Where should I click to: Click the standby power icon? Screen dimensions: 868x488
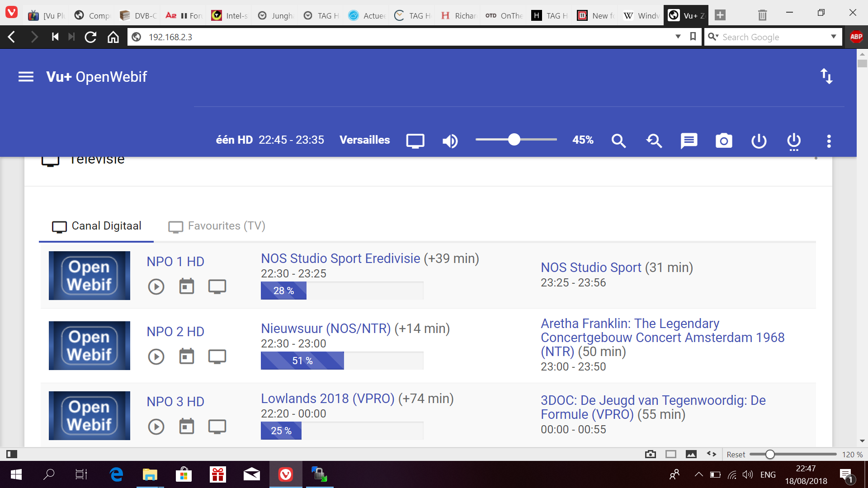coord(759,141)
